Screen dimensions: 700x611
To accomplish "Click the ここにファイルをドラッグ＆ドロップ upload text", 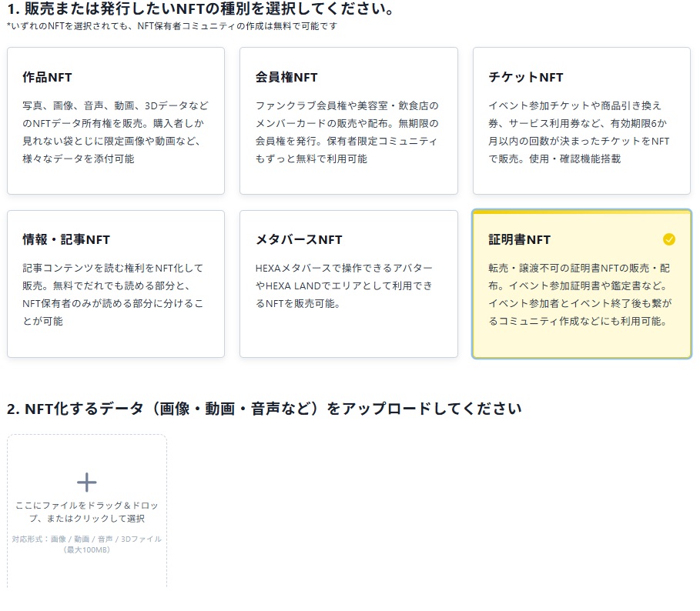I will (87, 512).
